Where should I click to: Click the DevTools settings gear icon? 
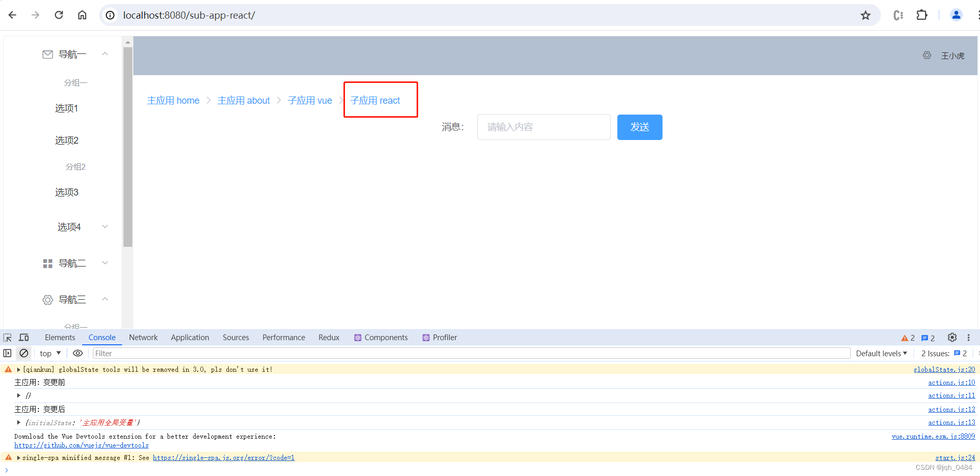coord(952,337)
